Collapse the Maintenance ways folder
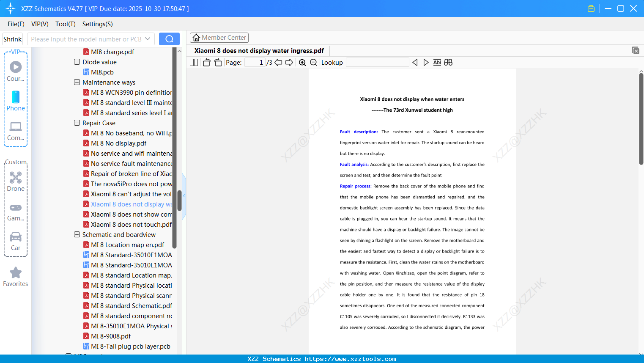The width and height of the screenshot is (644, 363). [x=77, y=82]
